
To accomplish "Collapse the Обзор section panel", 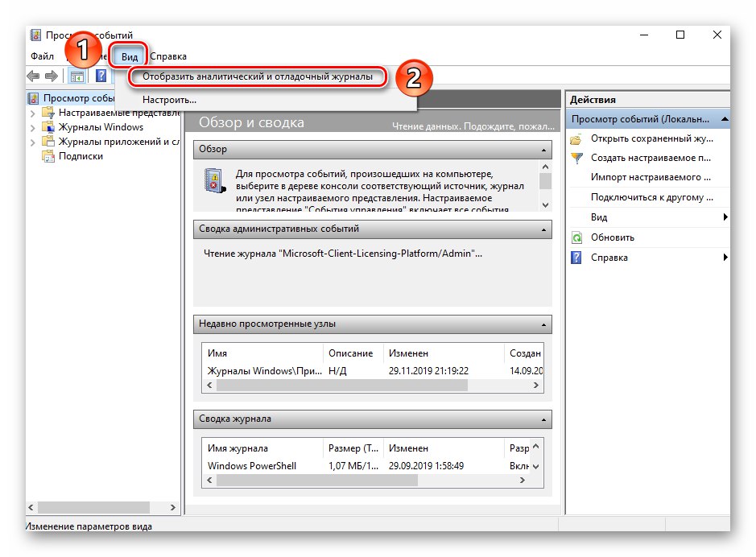I will pyautogui.click(x=545, y=149).
